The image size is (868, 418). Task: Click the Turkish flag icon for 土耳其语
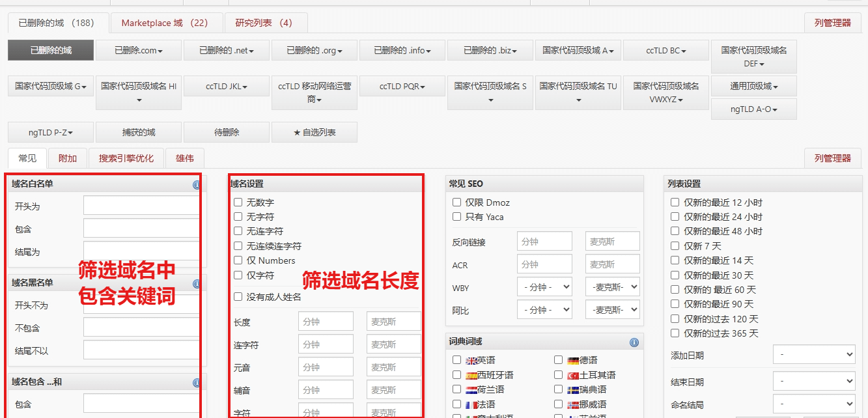(573, 376)
